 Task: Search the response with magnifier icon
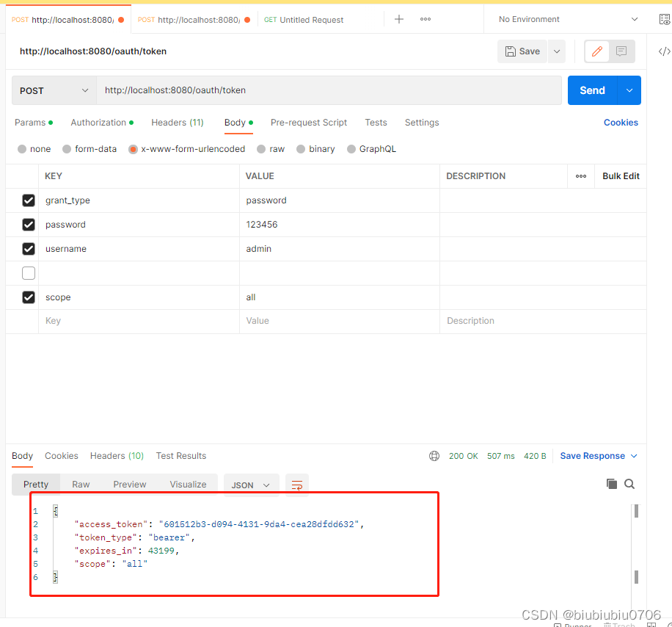tap(629, 484)
